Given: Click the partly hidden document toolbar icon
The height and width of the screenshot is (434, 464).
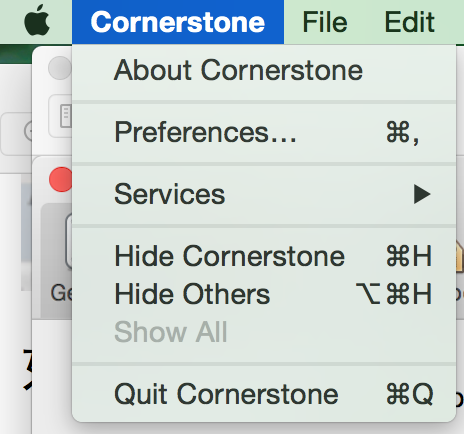Looking at the screenshot, I should [x=66, y=116].
